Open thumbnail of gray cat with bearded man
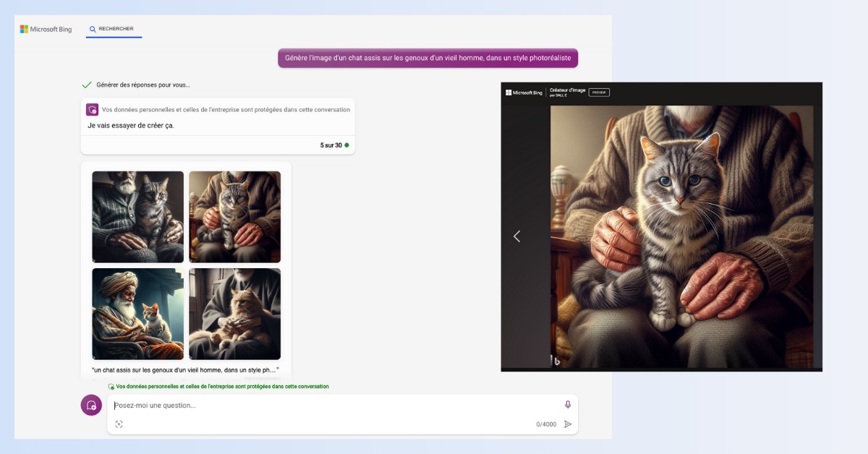 (138, 217)
